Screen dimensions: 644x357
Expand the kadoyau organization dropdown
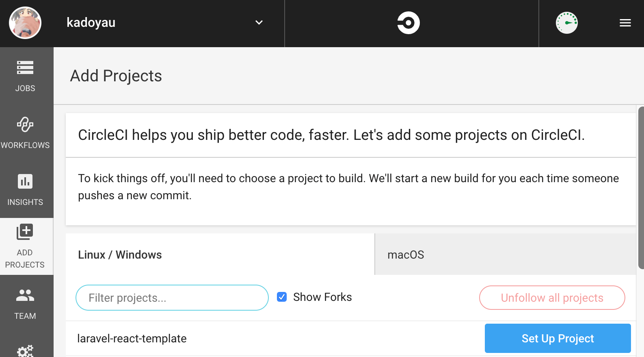[259, 23]
